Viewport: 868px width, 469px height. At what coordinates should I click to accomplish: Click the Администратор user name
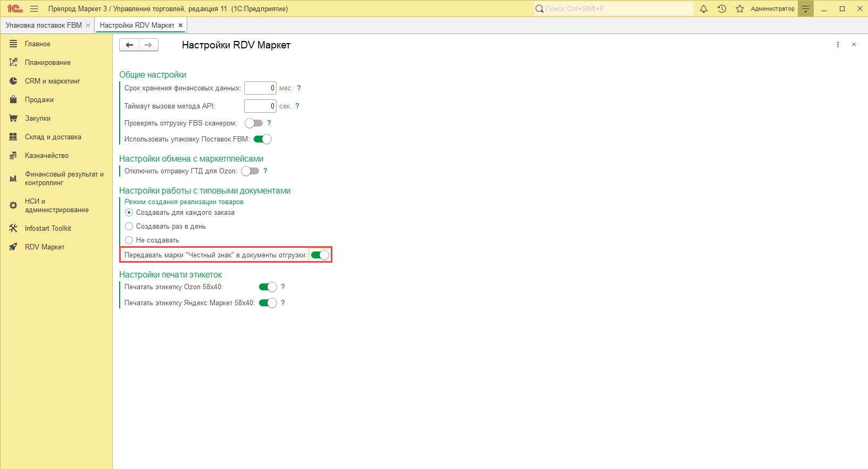tap(773, 9)
